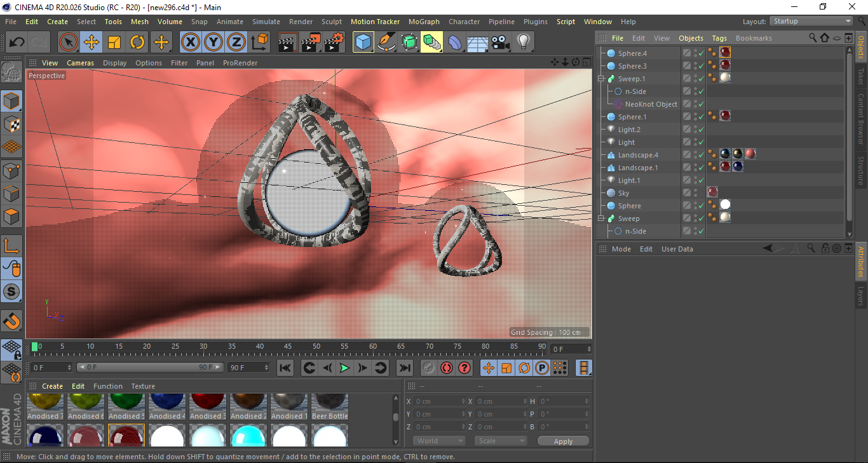Open the MoGraph menu
This screenshot has width=868, height=463.
[x=424, y=22]
